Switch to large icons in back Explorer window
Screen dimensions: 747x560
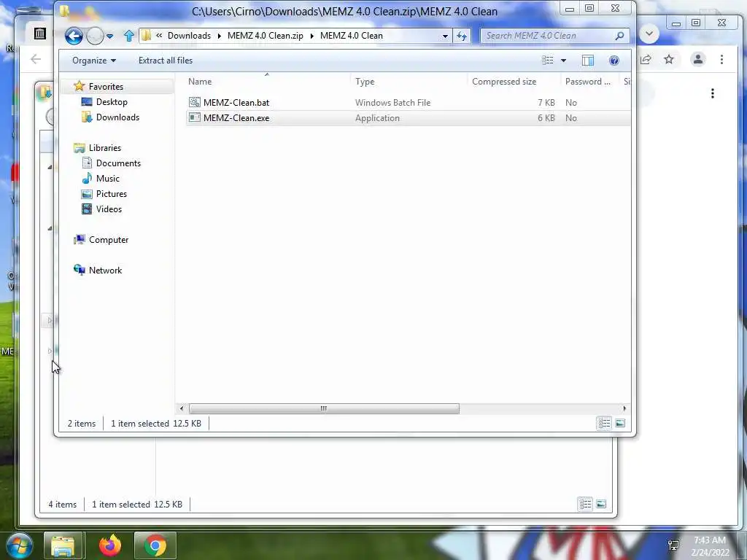pos(601,504)
